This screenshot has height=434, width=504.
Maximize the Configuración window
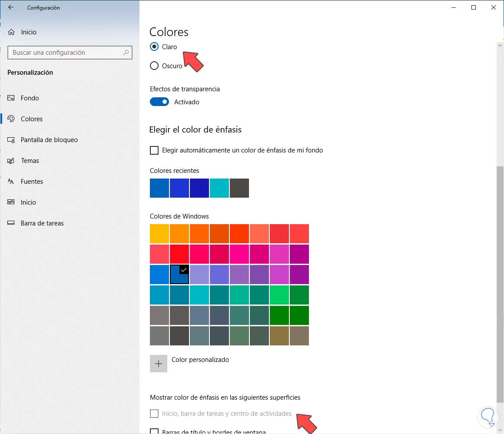474,7
